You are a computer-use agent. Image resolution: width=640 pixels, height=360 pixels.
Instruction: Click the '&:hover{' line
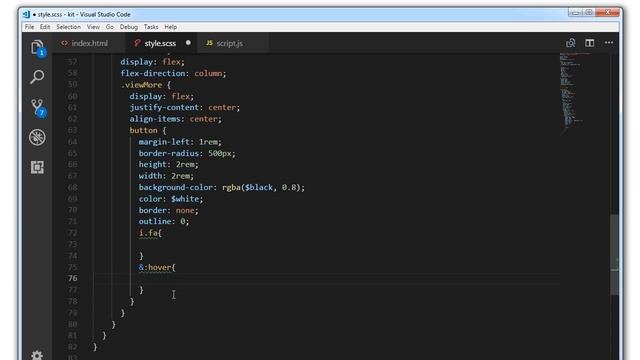(x=157, y=267)
